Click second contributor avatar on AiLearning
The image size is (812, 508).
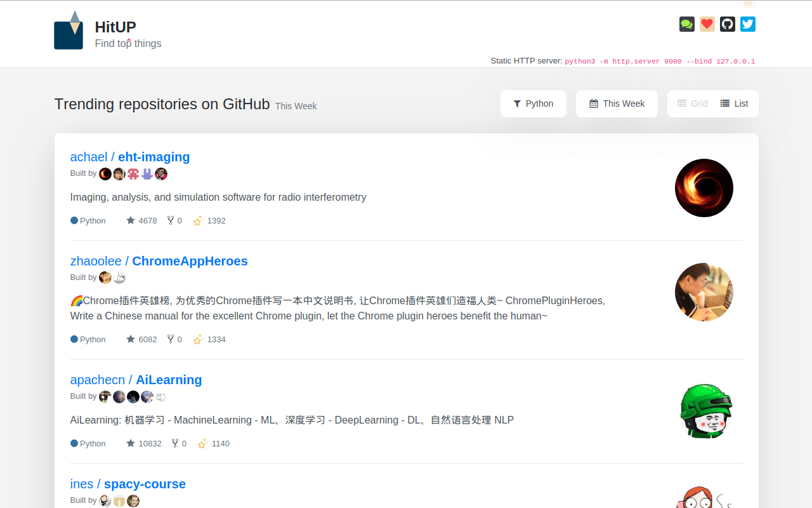(119, 397)
